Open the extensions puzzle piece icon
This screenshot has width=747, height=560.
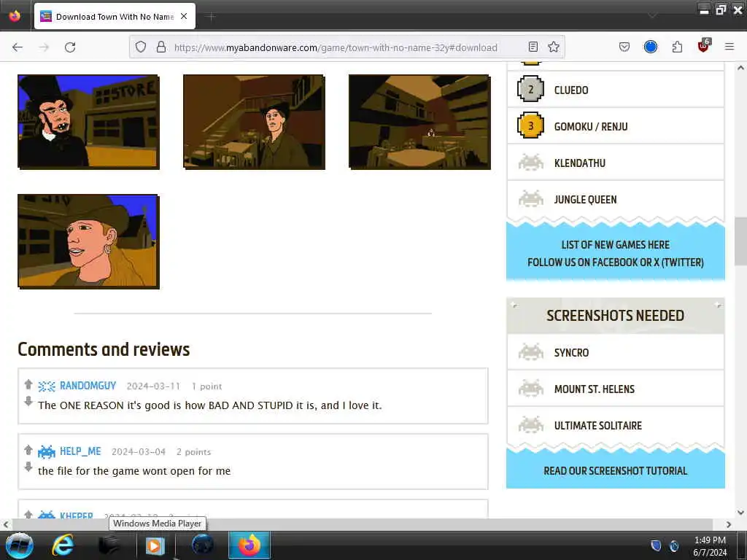(677, 47)
